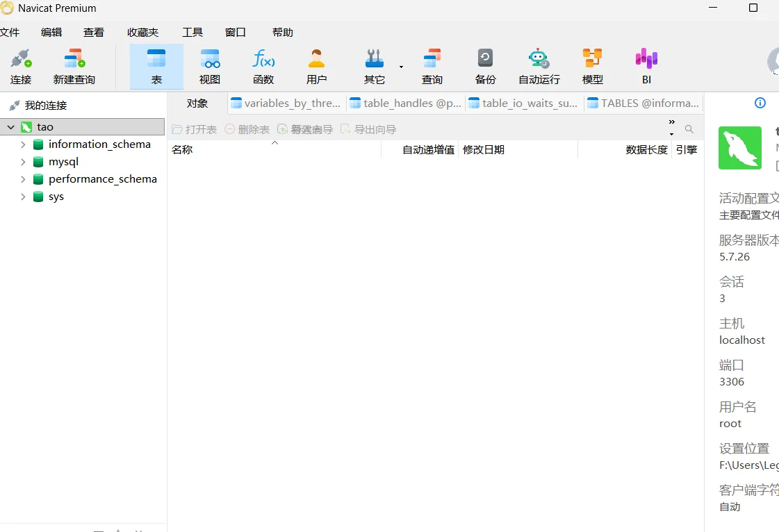
Task: Open 自动运行 automation robot icon
Action: 539,67
